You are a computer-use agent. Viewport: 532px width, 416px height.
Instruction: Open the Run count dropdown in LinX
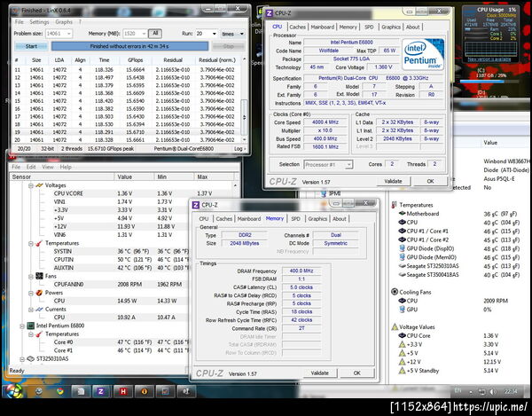click(x=214, y=34)
